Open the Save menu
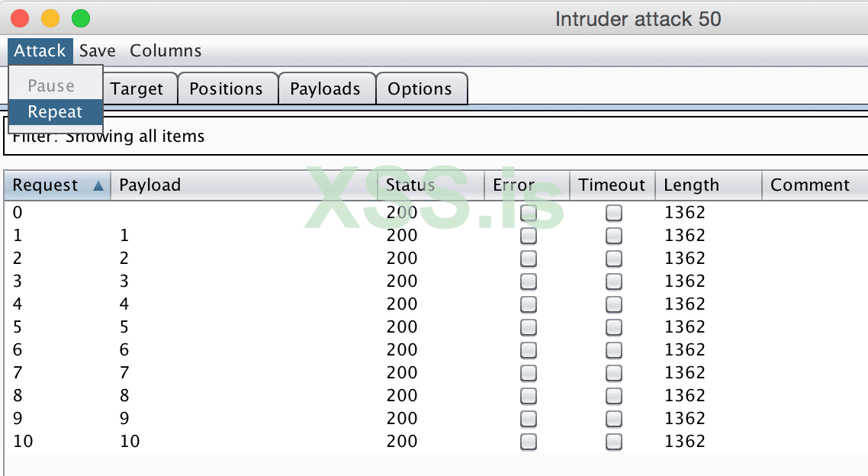This screenshot has height=476, width=868. coord(98,51)
